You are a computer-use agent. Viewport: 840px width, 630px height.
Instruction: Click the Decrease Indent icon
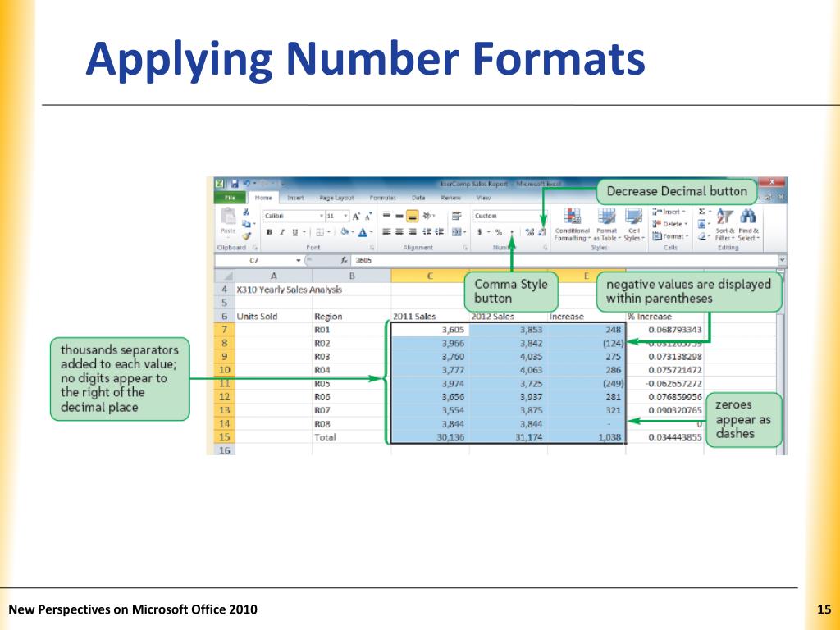click(427, 232)
